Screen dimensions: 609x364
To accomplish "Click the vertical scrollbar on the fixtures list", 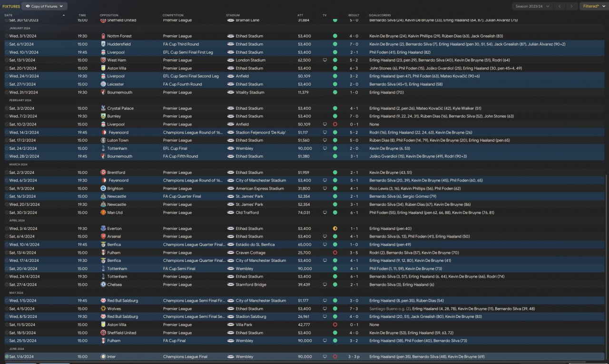I will point(607,266).
